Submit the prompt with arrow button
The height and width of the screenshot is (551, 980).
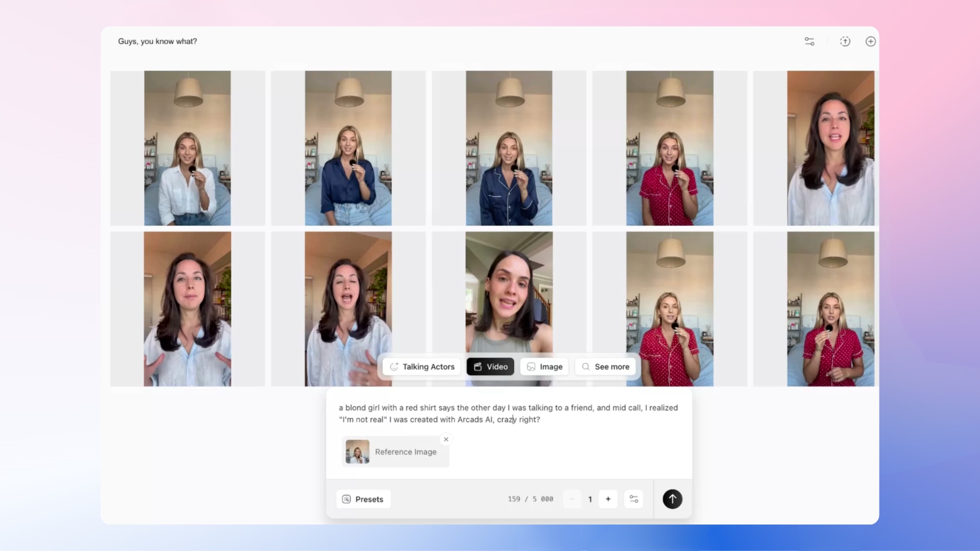pos(672,499)
